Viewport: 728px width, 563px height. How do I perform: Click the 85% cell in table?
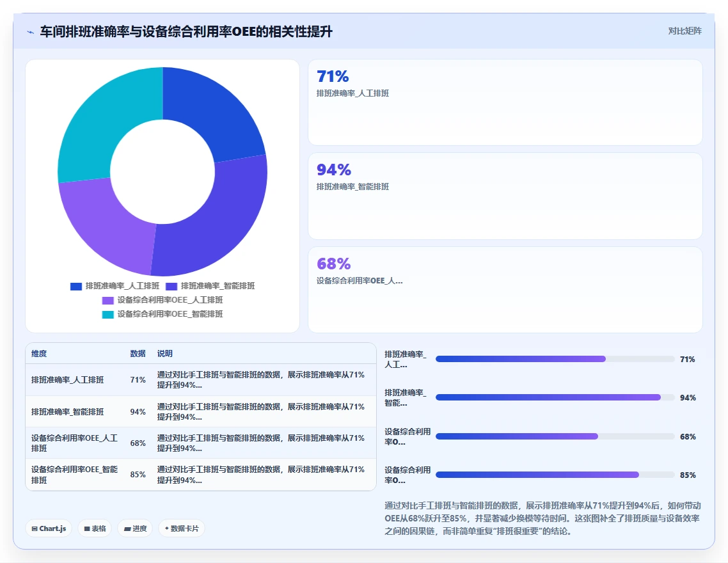tap(138, 475)
